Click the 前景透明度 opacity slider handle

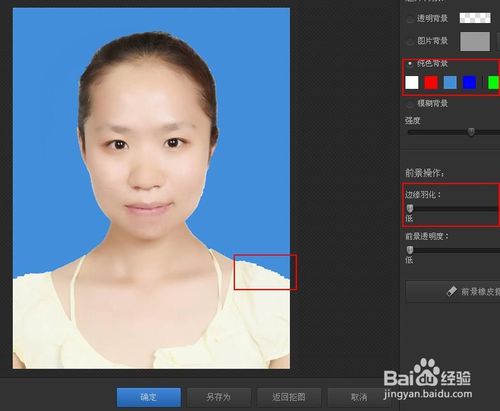(x=410, y=250)
